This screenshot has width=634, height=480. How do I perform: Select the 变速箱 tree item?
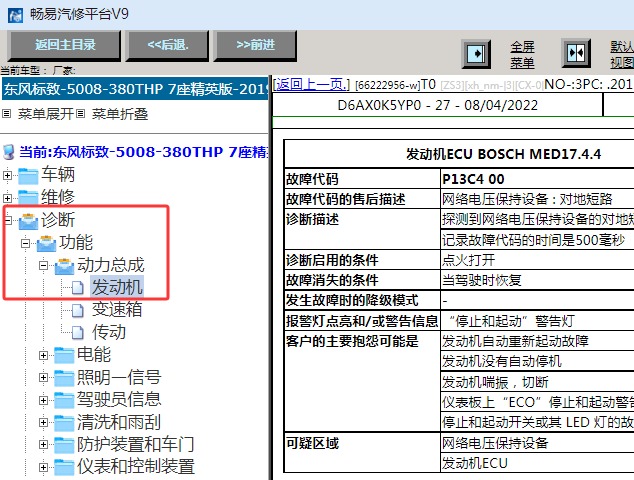(x=117, y=310)
